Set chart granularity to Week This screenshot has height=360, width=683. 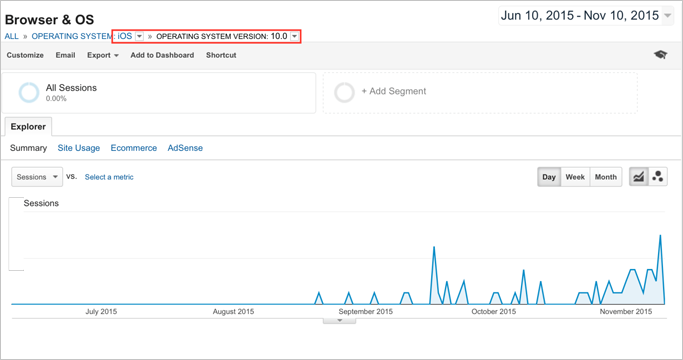(x=575, y=177)
